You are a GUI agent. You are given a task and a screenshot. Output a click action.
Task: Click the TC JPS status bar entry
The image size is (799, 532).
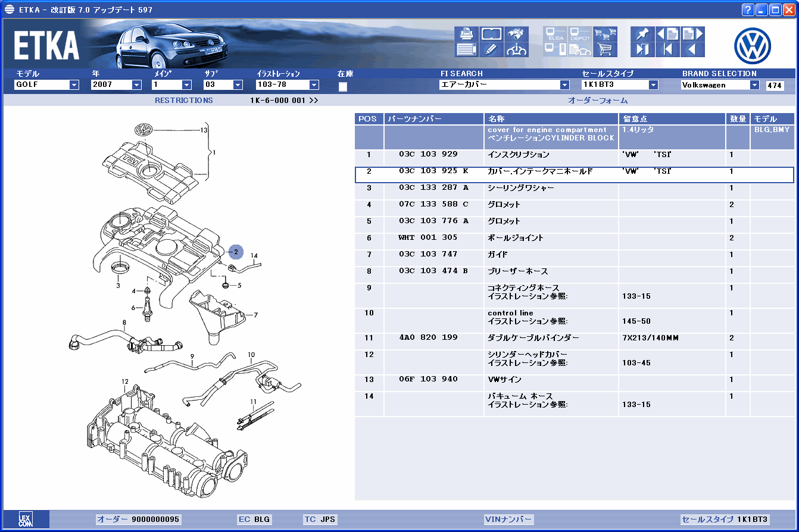pos(320,519)
